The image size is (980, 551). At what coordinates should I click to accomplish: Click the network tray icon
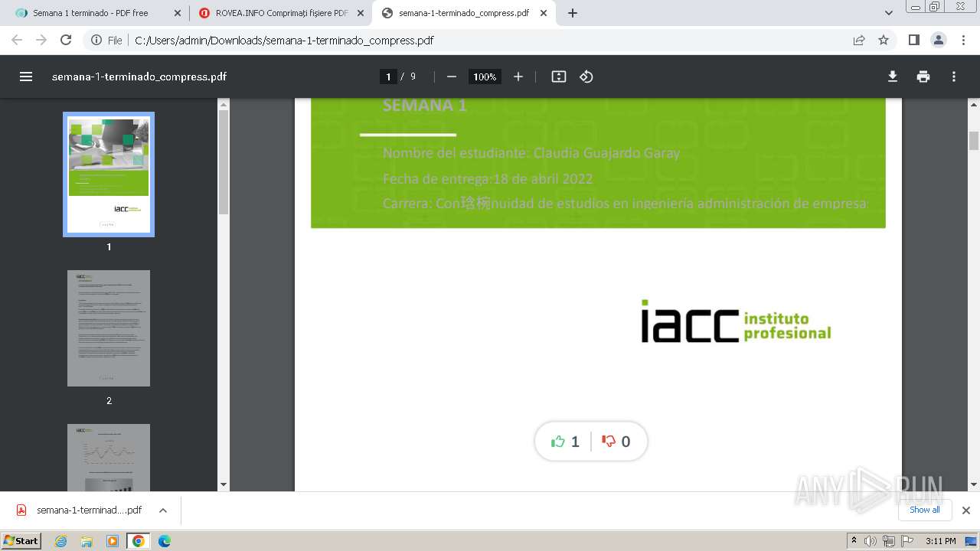click(888, 541)
